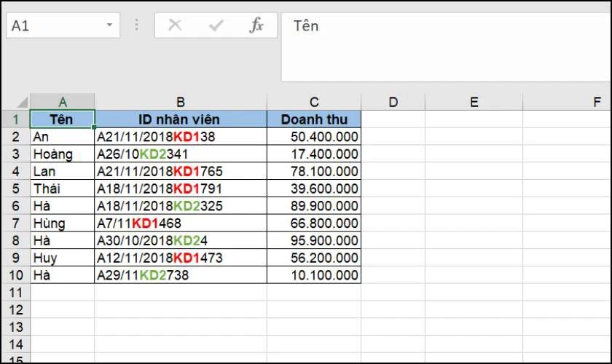
Task: Select cell 'A18/11/2018KD1791'
Action: (x=181, y=189)
